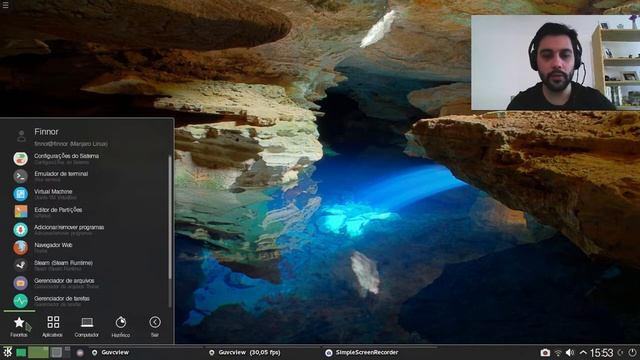Click the Guvcview webcam preview video
The height and width of the screenshot is (360, 640).
tap(556, 62)
